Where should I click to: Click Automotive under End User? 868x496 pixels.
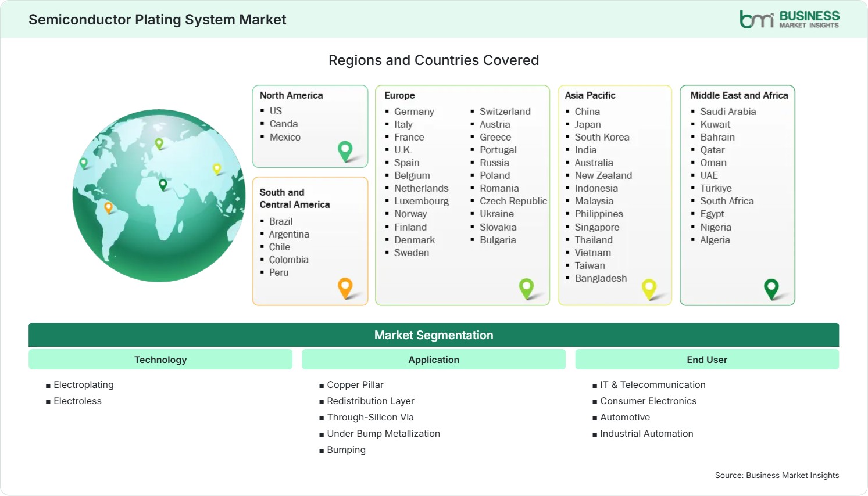coord(625,417)
